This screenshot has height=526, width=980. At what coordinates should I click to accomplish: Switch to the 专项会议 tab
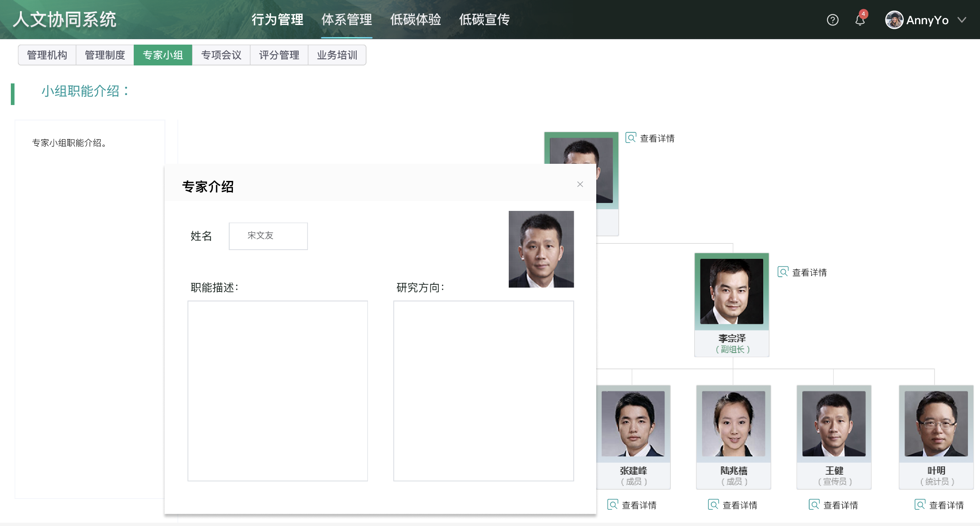(x=221, y=55)
